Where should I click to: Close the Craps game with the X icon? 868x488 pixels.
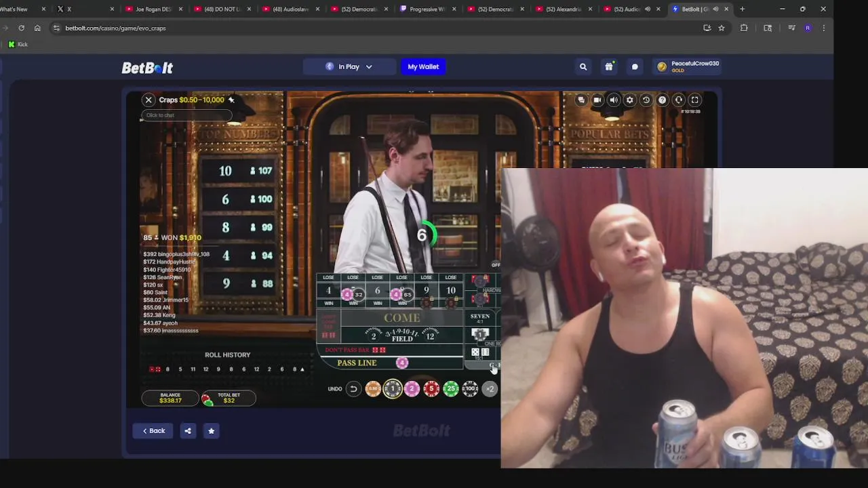pyautogui.click(x=149, y=100)
